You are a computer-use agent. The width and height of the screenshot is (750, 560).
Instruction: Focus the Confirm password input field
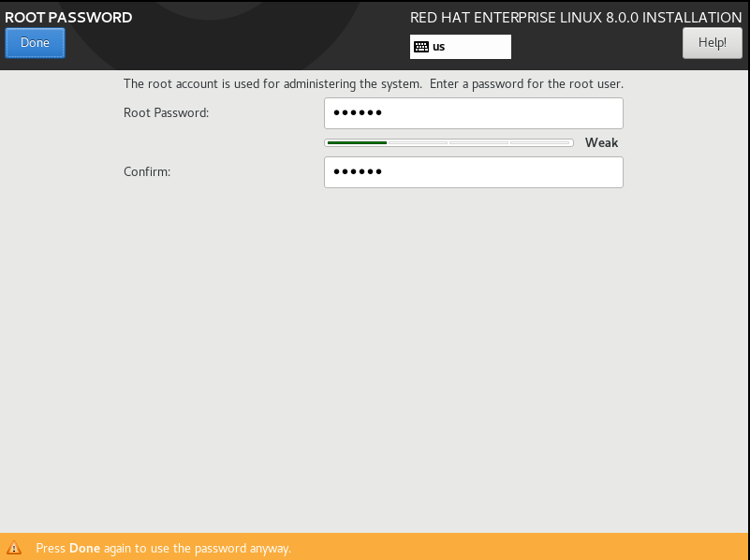[x=474, y=172]
